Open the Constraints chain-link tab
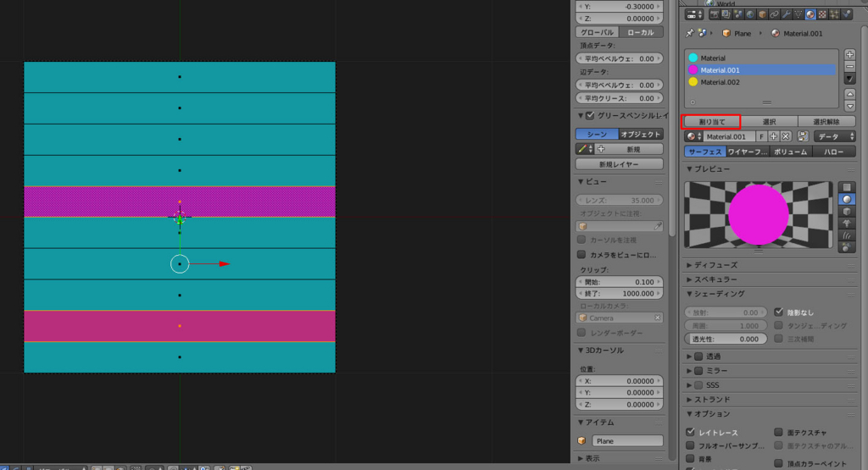 [x=775, y=14]
